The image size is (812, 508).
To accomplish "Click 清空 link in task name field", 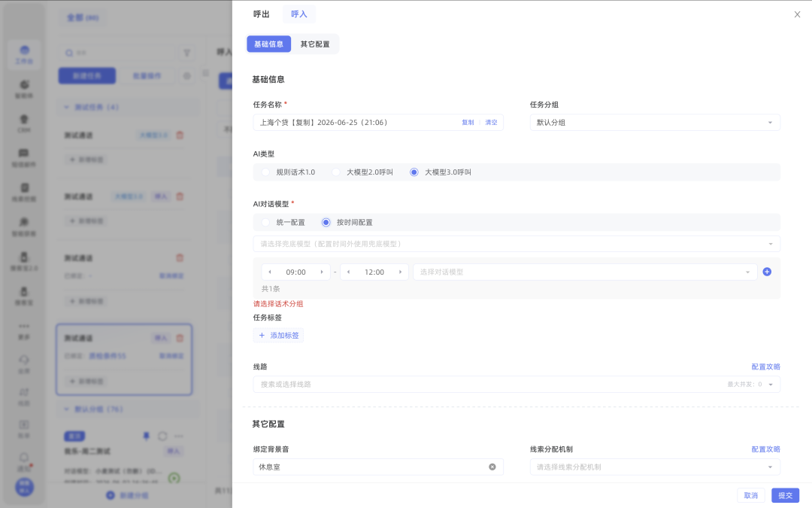I will click(491, 123).
